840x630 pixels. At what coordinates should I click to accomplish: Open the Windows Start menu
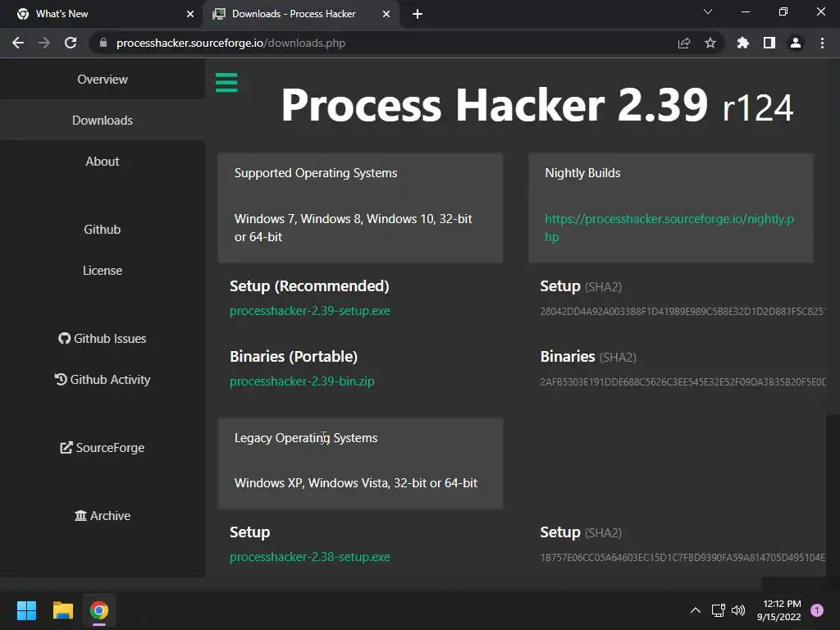coord(26,610)
